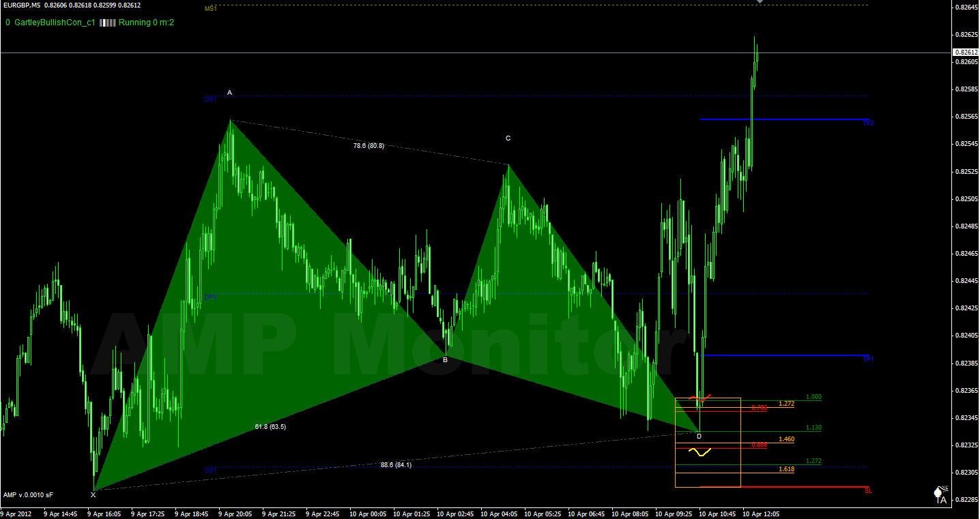Click the "10 Apr 12:05" time axis label
The image size is (980, 519).
[762, 514]
